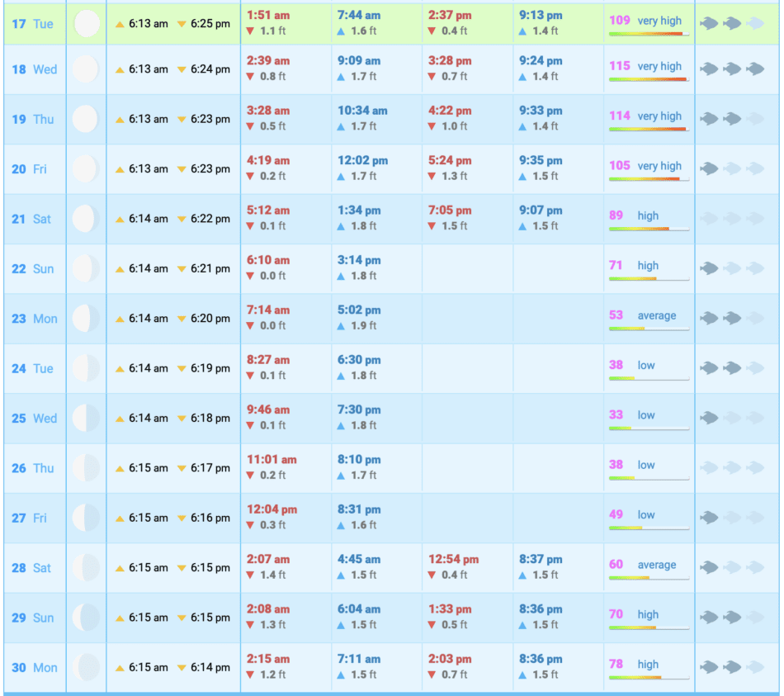Select the 12:02 pm high tide entry

coord(361,161)
